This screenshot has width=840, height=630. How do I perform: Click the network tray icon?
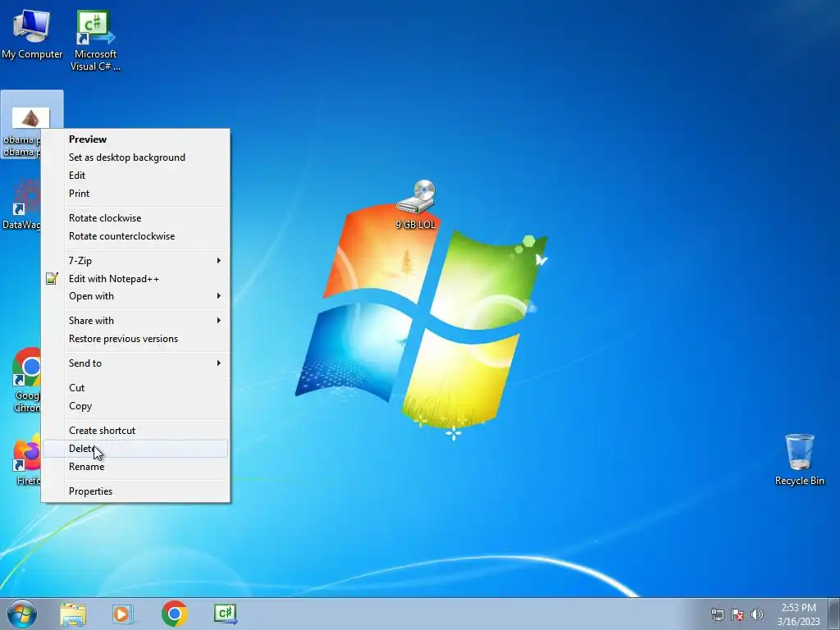point(717,614)
